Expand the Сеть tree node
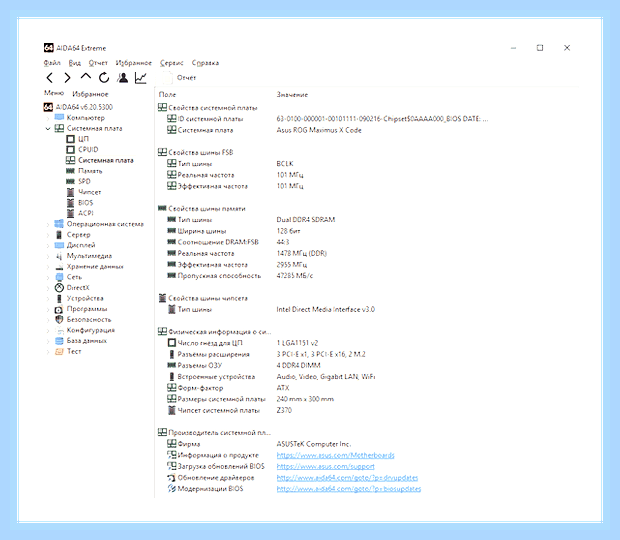Viewport: 620px width, 540px height. pos(48,277)
